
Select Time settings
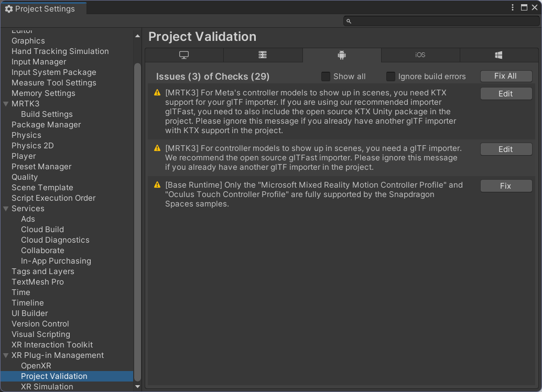coord(21,292)
